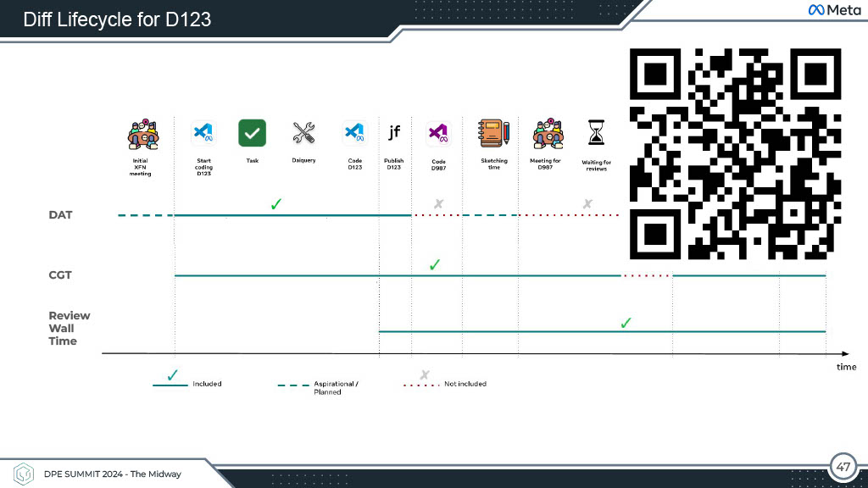868x488 pixels.
Task: Click the 'Included' legend text
Action: (207, 384)
